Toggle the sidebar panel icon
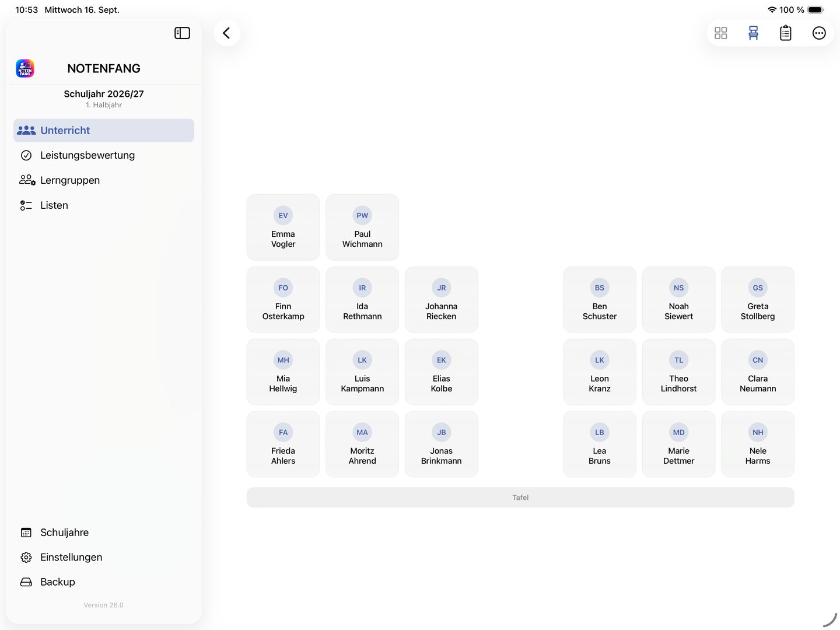840x630 pixels. coord(182,33)
